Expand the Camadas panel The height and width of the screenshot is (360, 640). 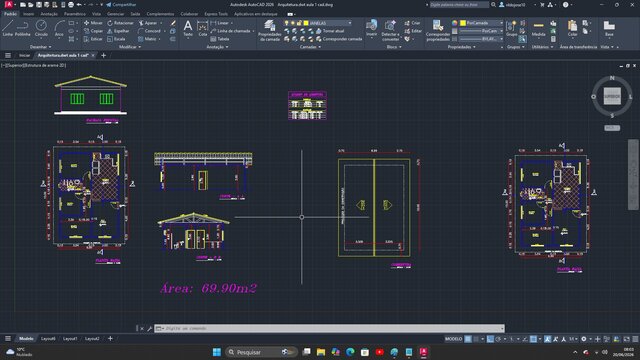click(x=310, y=47)
